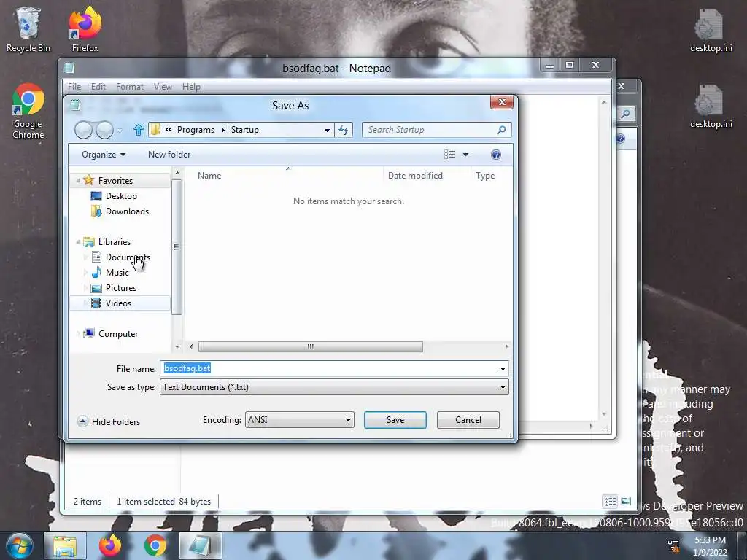Open Notepad View menu
The width and height of the screenshot is (747, 560).
pos(163,87)
